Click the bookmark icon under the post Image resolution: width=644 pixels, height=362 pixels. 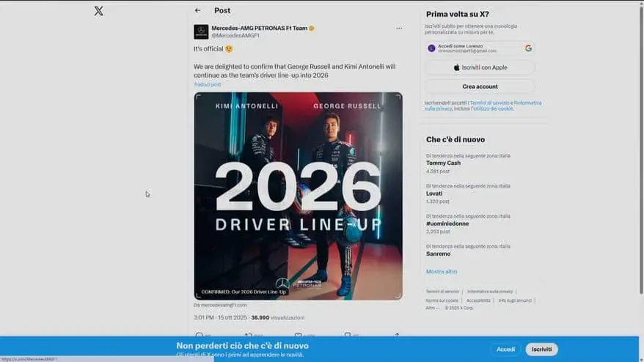pos(348,336)
